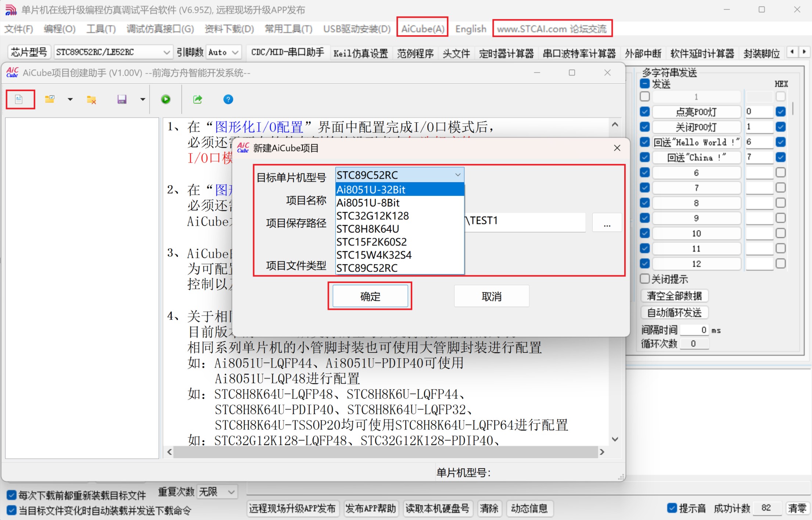Click 清空全部数据 button
The image size is (812, 520).
674,296
